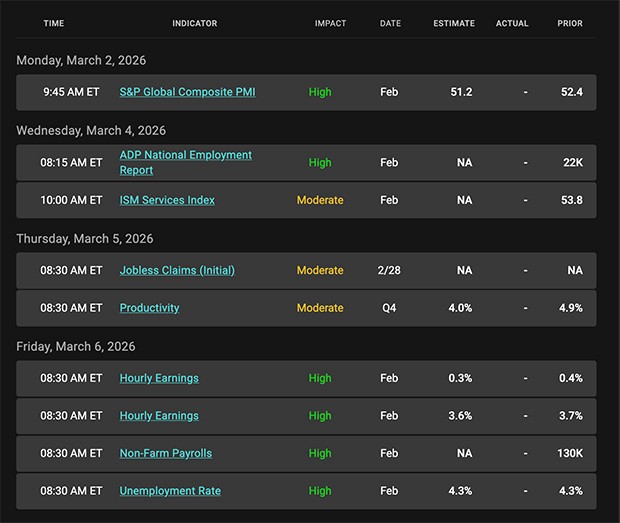Screen dimensions: 620x523
Task: Select the Friday, March 6, 2026 heading
Action: point(77,346)
